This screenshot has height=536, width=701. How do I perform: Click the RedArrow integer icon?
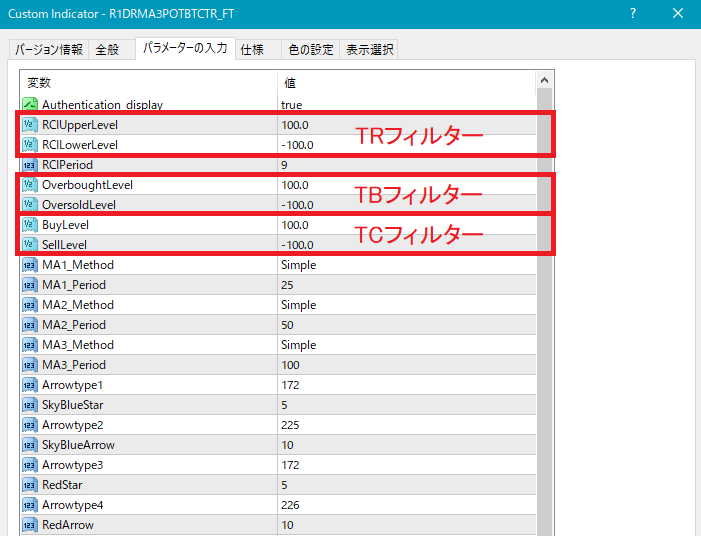30,525
